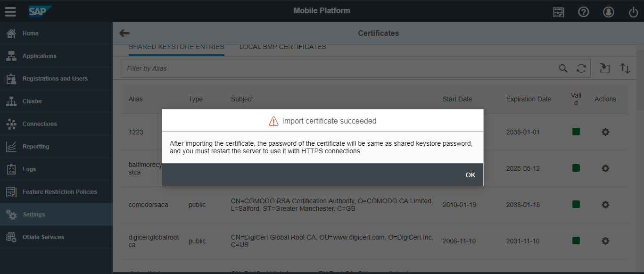This screenshot has width=644, height=274.
Task: Click the power logout icon
Action: [633, 12]
